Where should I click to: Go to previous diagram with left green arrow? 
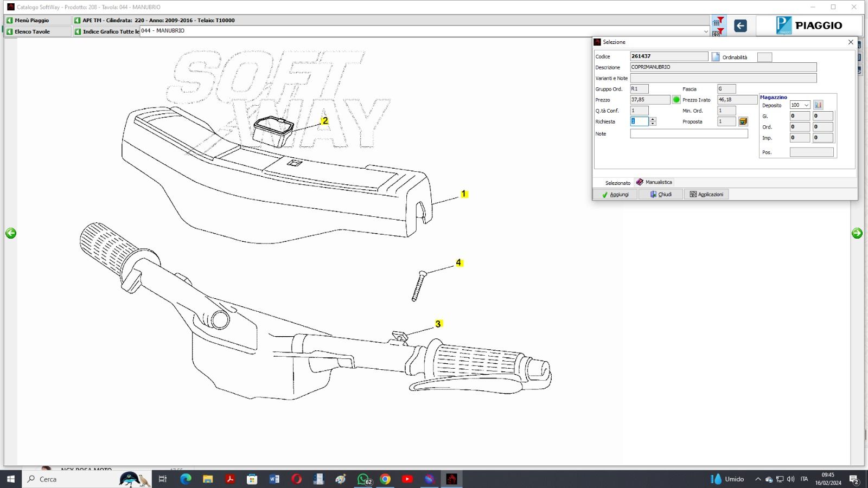pyautogui.click(x=11, y=233)
